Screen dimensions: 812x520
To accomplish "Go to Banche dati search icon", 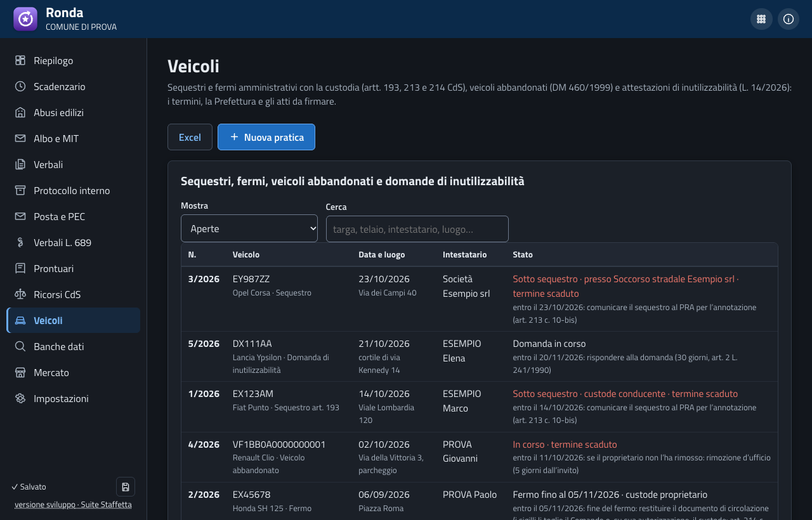I will click(20, 346).
